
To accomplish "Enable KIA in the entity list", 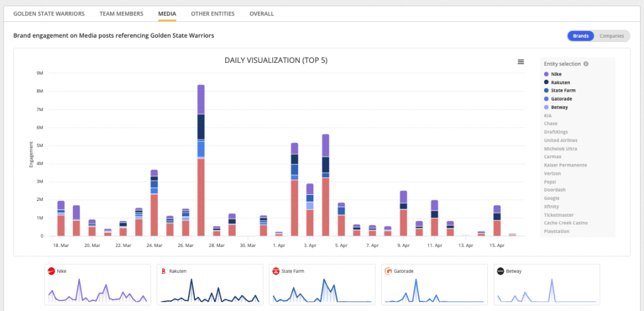I will pos(547,115).
